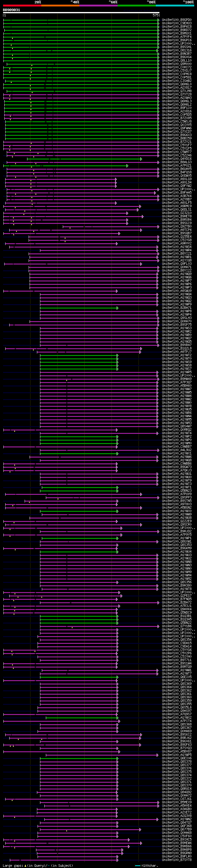Select the UniRef100_Q9FYW2 label
This screenshot has height=868, width=197.
click(x=177, y=186)
